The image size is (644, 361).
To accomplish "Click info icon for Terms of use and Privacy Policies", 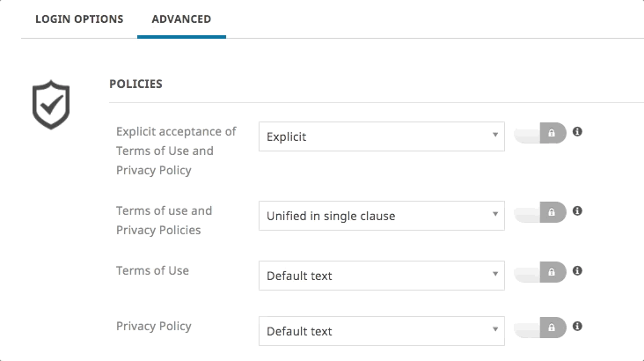I will [578, 211].
